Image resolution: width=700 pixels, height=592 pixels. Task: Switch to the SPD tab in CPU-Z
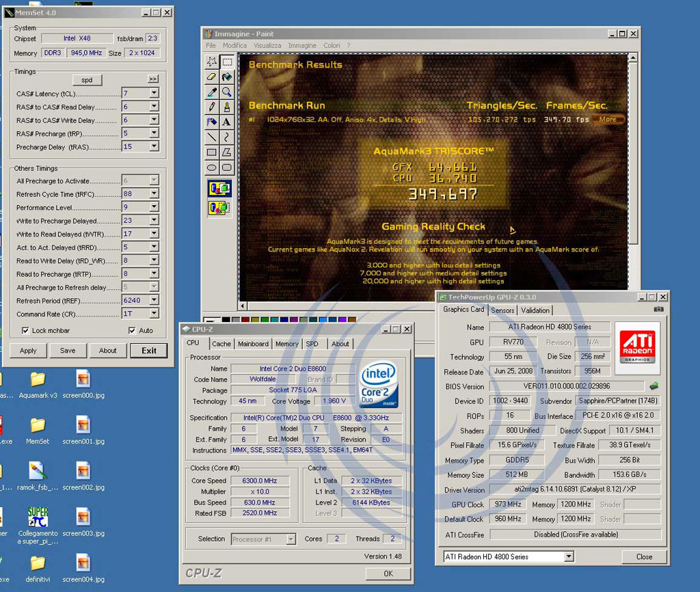tap(312, 344)
